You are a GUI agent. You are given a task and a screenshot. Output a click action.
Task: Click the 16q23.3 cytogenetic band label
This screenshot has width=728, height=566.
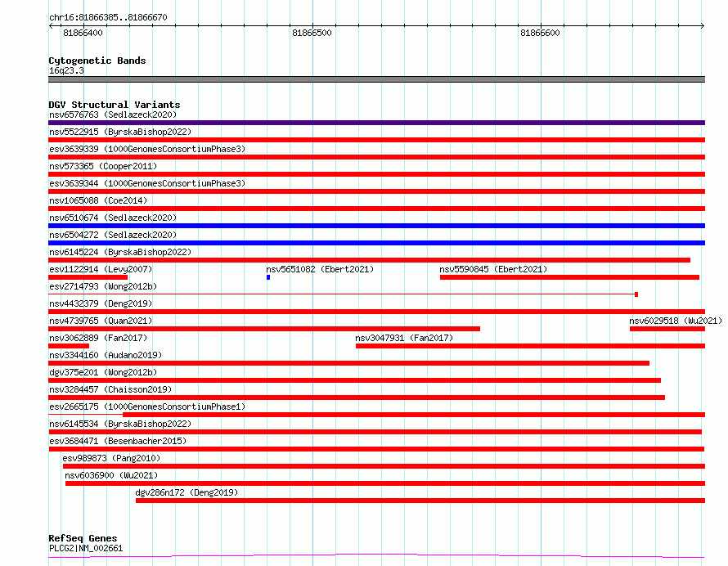66,70
